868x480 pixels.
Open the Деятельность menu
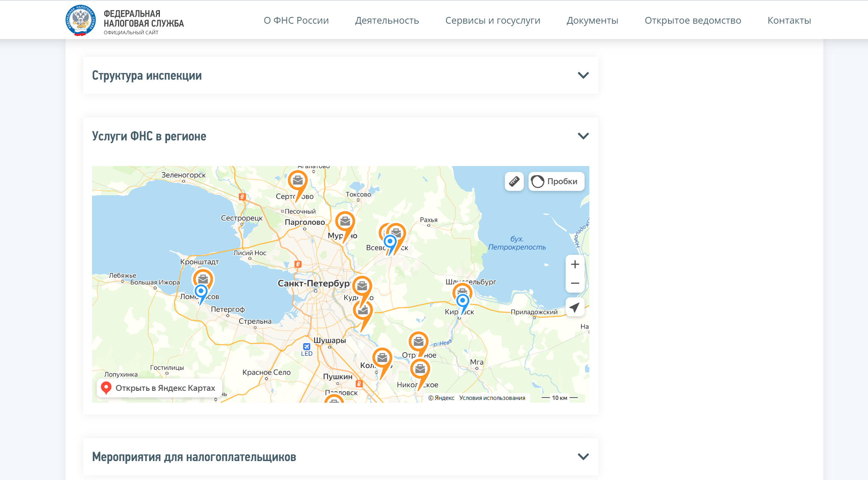387,21
